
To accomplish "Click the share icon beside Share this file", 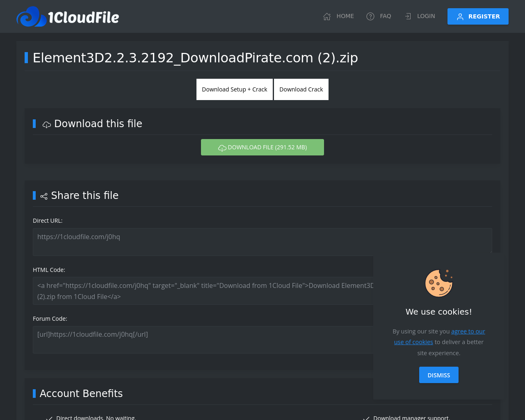I will point(44,196).
